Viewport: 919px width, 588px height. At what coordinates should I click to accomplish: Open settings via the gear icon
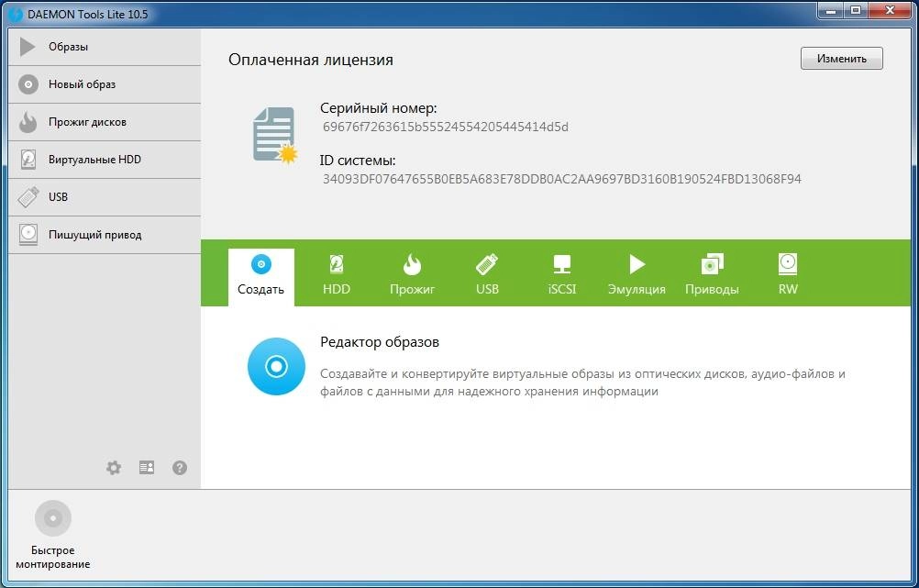114,467
